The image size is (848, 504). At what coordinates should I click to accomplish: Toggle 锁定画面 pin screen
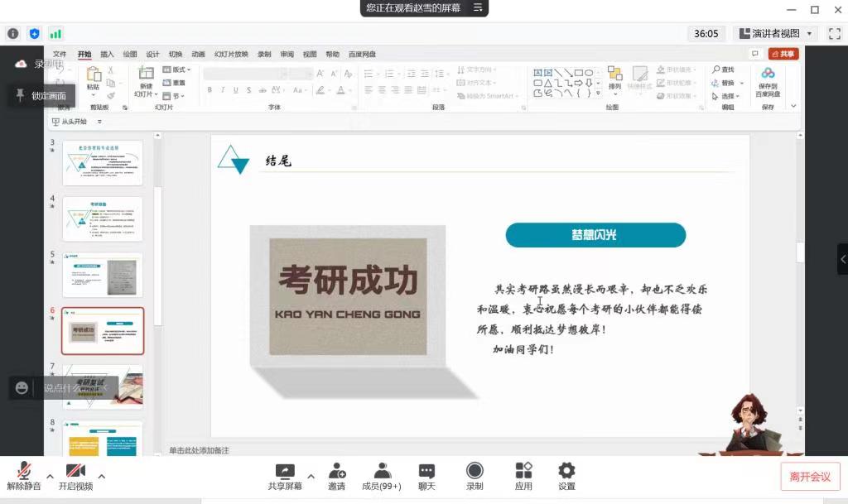(42, 96)
